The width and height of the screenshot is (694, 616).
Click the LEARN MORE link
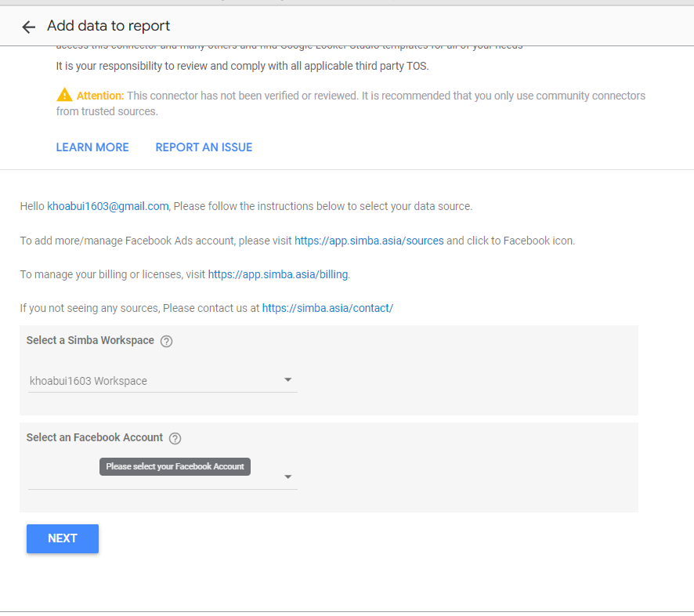click(92, 147)
